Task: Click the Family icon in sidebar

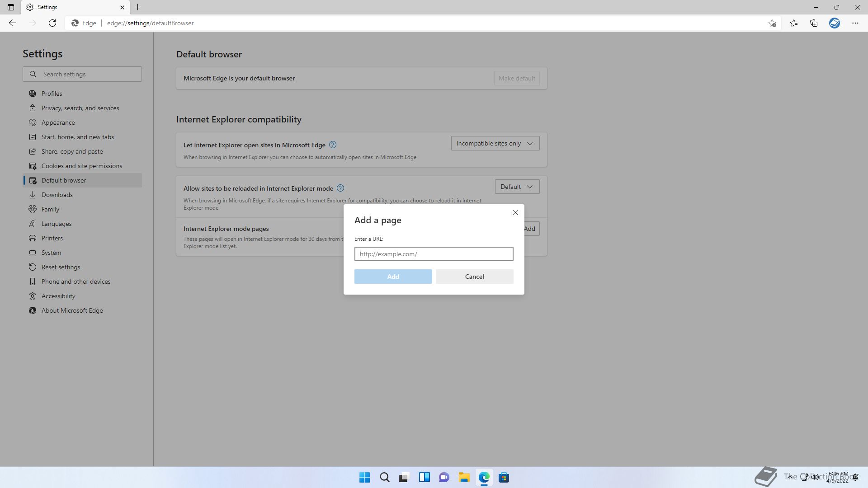Action: pos(33,209)
